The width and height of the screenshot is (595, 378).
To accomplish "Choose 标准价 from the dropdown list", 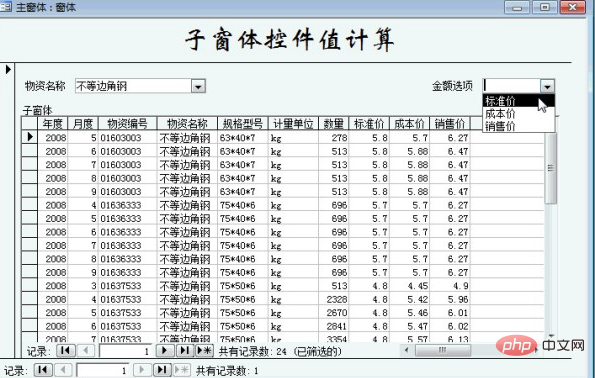I will (518, 101).
